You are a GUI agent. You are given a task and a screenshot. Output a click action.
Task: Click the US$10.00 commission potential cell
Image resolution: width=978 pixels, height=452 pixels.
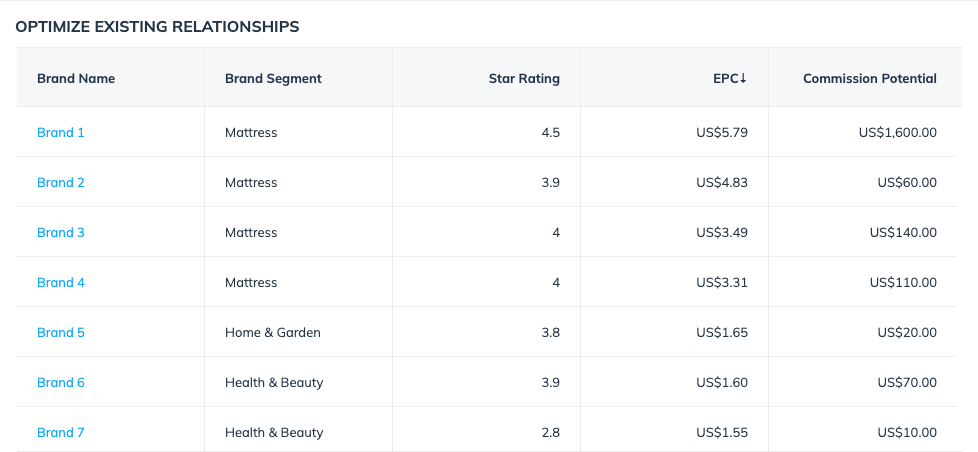[x=907, y=432]
